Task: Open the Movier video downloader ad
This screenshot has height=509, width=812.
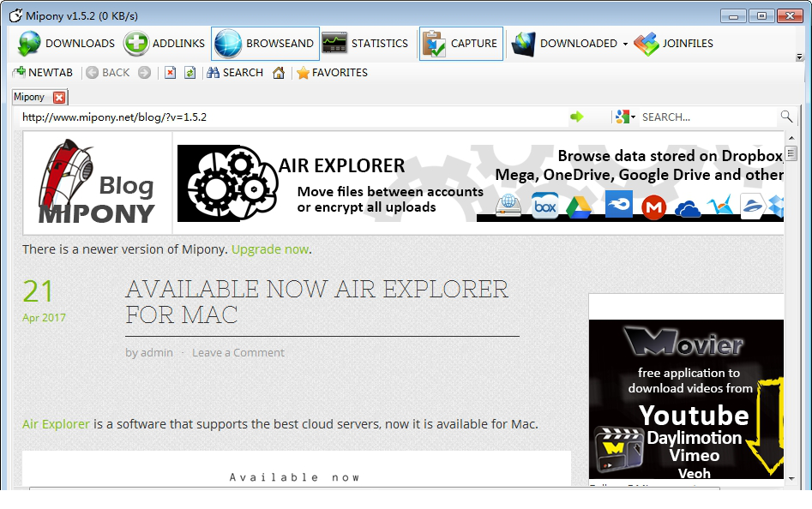Action: [x=686, y=398]
